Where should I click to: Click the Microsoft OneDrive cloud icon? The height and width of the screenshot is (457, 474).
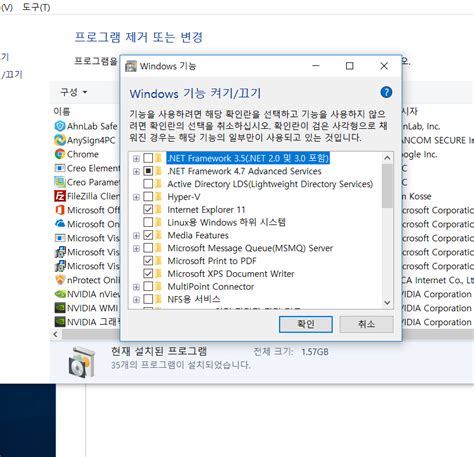pos(60,224)
